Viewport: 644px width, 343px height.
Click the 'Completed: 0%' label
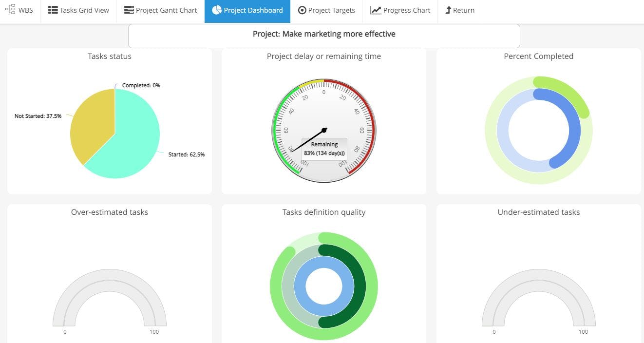(140, 85)
